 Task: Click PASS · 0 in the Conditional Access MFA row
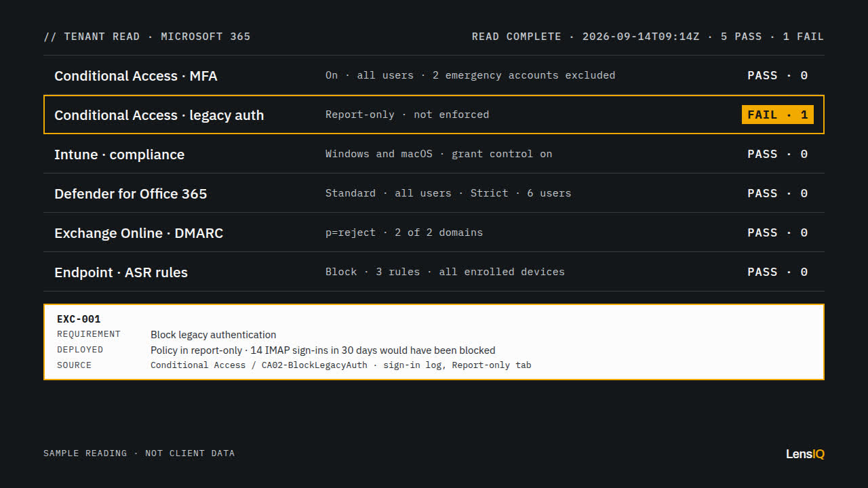[x=777, y=75]
